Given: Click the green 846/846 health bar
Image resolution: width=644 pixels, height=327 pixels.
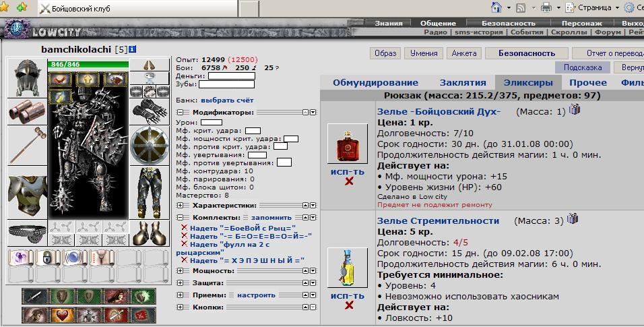Looking at the screenshot, I should pos(88,65).
